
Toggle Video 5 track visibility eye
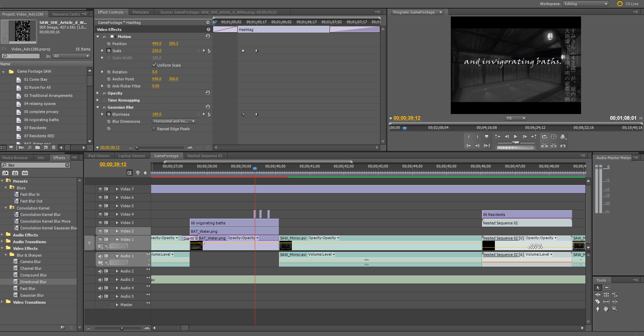(x=100, y=206)
